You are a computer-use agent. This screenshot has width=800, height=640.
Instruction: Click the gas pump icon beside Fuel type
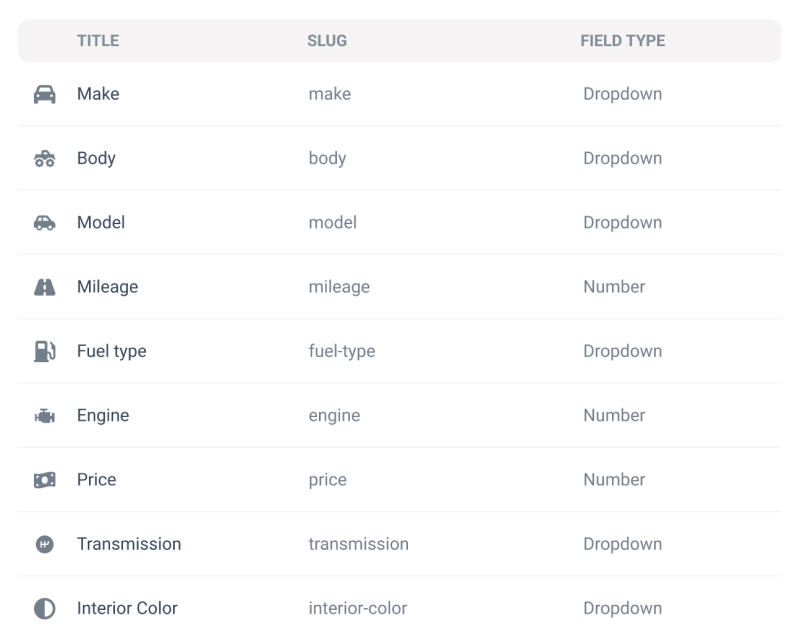[45, 351]
